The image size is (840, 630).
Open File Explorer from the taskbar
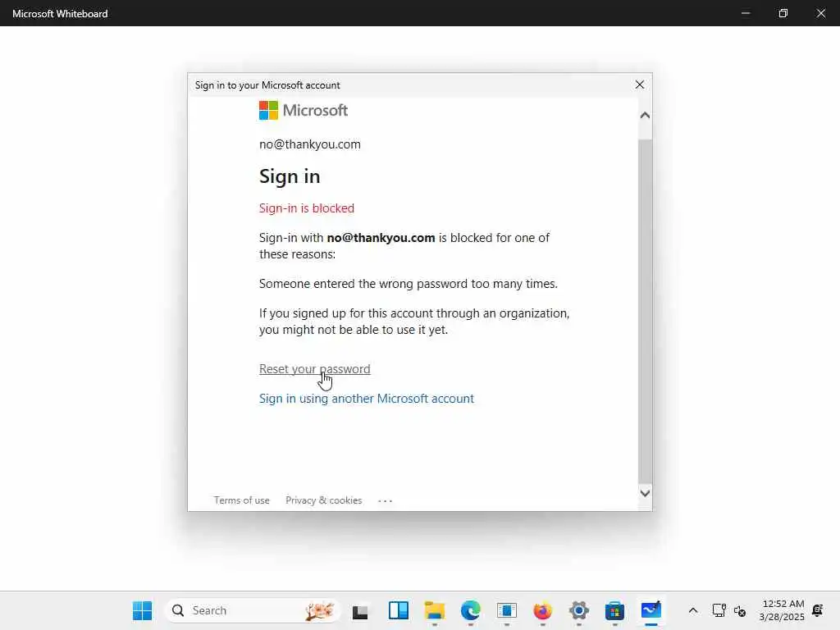click(x=435, y=610)
